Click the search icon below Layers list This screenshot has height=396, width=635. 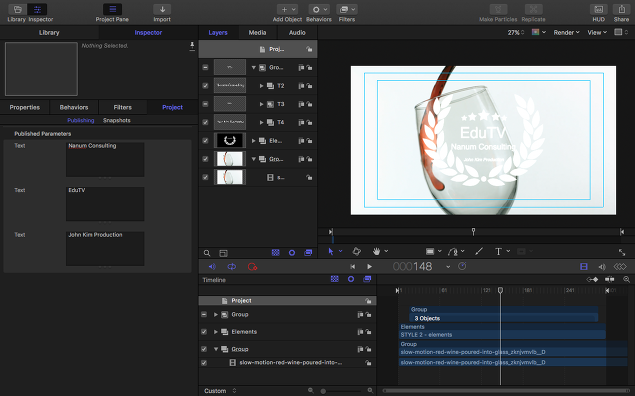pos(207,253)
